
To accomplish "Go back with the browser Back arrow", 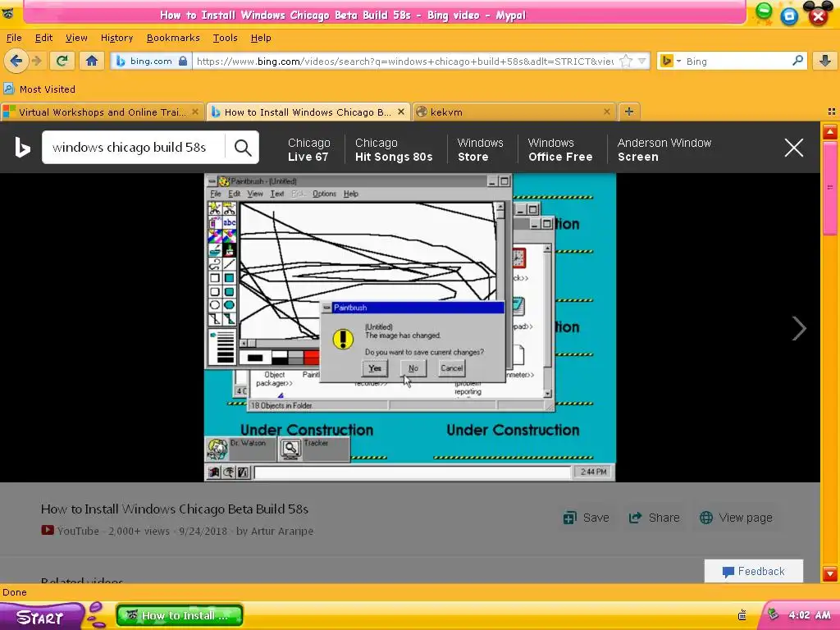I will [x=16, y=61].
